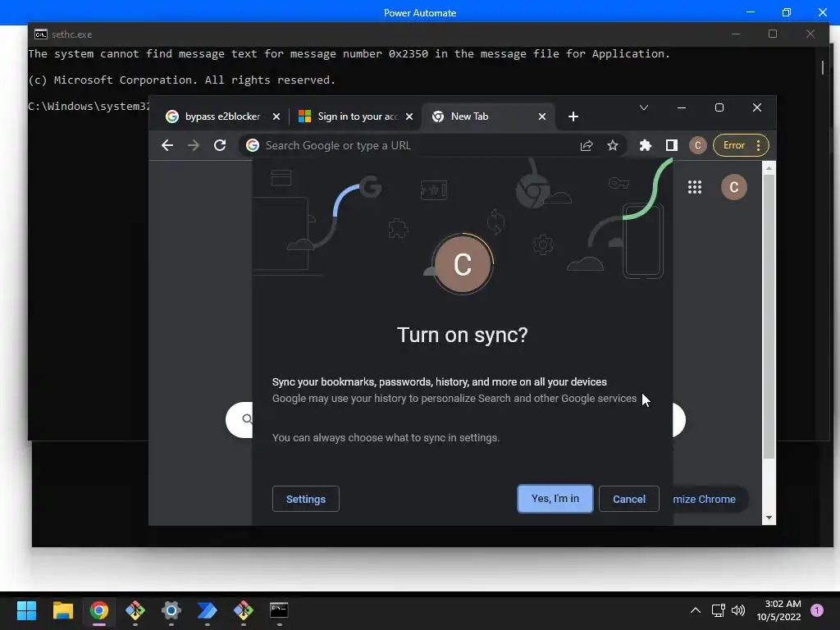Open Google account avatar on New Tab page
Image resolution: width=840 pixels, height=630 pixels.
734,187
